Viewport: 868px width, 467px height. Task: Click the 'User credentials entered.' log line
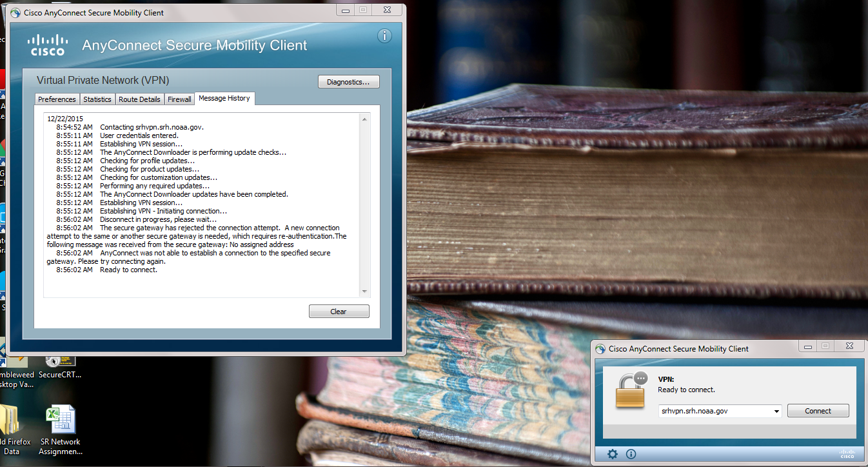tap(139, 135)
